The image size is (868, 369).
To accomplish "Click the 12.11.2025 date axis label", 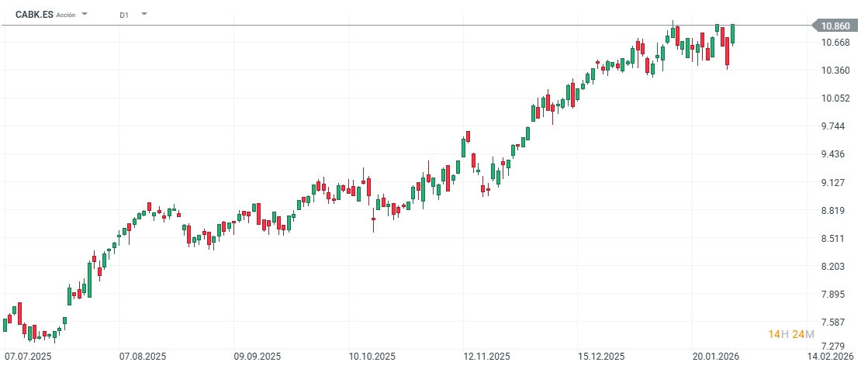I will point(487,357).
